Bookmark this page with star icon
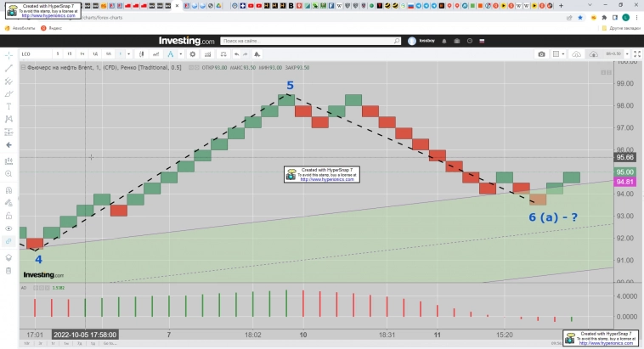Viewport: 644px width, 349px height. (580, 18)
